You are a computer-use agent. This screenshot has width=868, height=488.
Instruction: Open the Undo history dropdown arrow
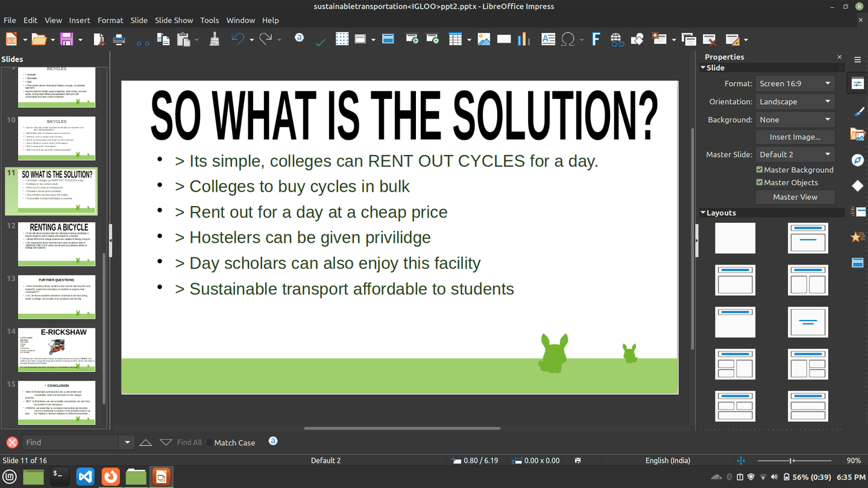tap(251, 40)
